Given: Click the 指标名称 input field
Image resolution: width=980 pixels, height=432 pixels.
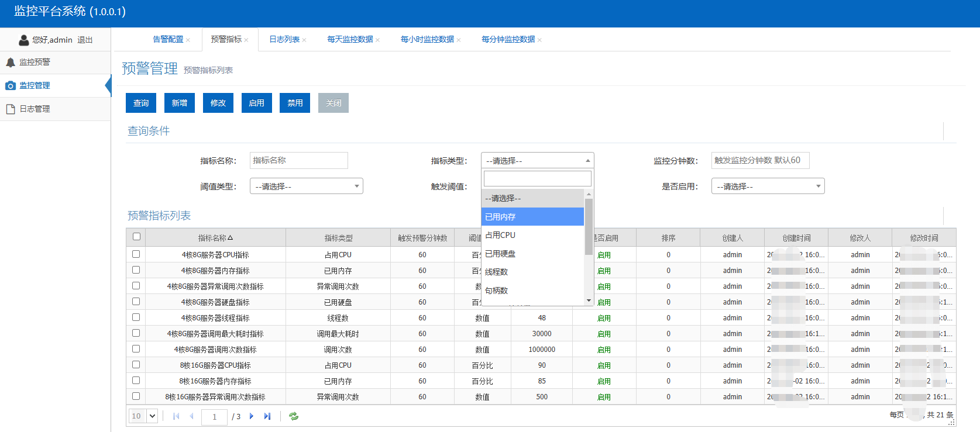Looking at the screenshot, I should [x=299, y=160].
